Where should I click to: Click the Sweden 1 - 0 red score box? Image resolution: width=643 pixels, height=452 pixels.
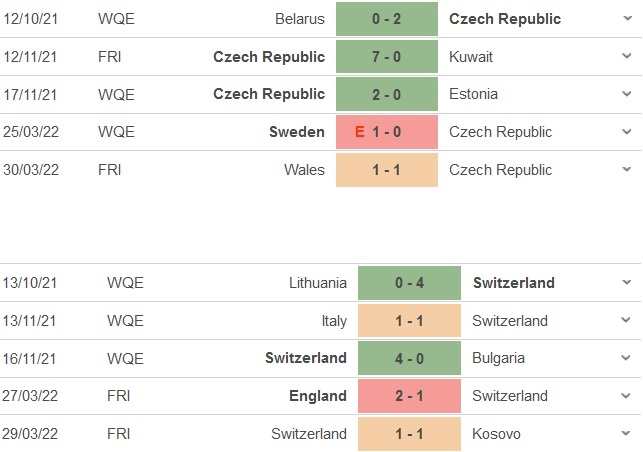[x=387, y=132]
